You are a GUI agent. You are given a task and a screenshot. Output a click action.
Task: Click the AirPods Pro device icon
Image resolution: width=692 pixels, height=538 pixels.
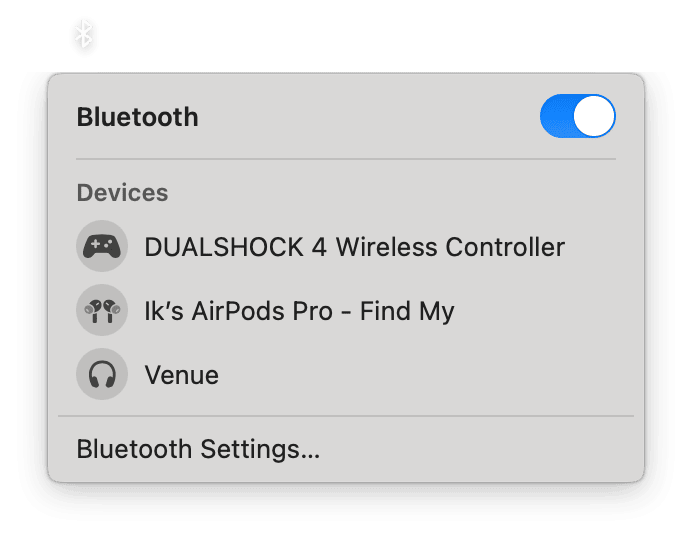click(x=102, y=311)
